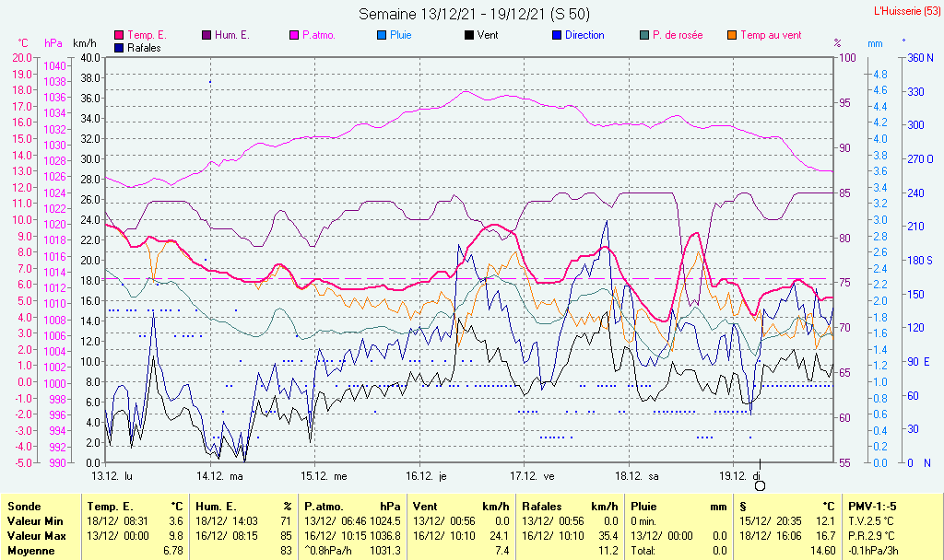944x560 pixels.
Task: Click the 'P.R.2.9 °C' value
Action: point(872,536)
